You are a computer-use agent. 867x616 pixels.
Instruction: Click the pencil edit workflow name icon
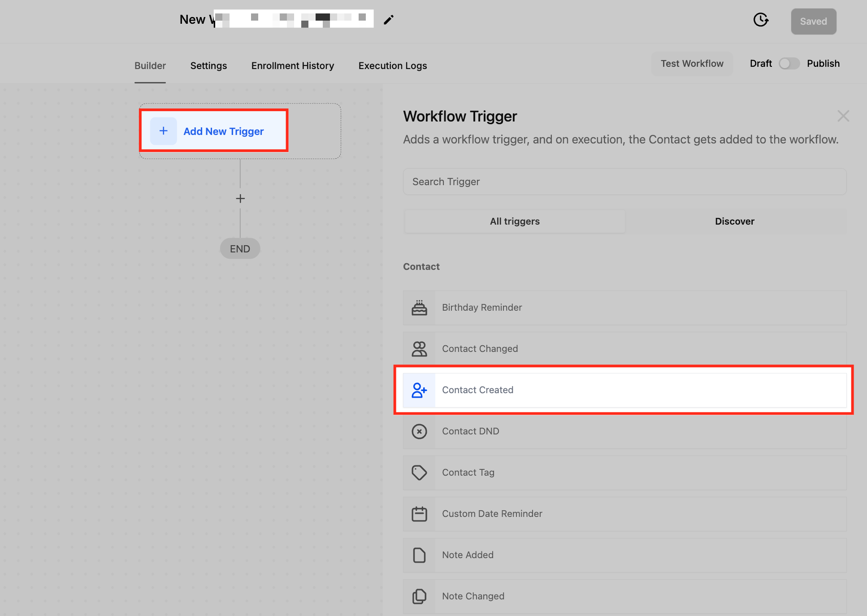pos(389,20)
